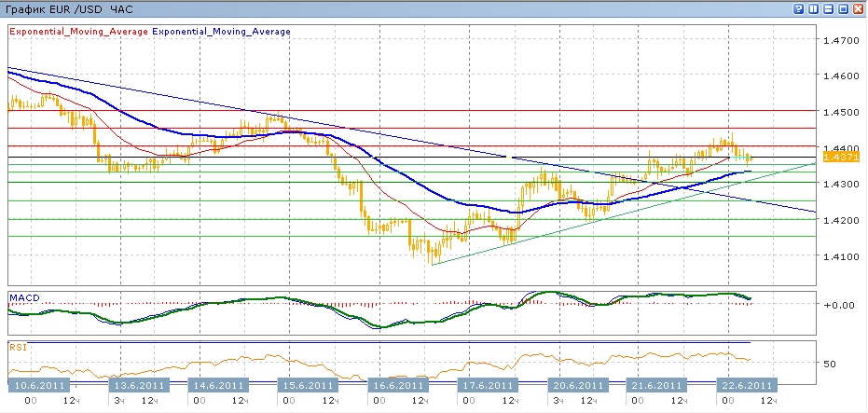This screenshot has width=868, height=413.
Task: Click the blue Exponential_Moving_Average legend label
Action: (x=221, y=31)
